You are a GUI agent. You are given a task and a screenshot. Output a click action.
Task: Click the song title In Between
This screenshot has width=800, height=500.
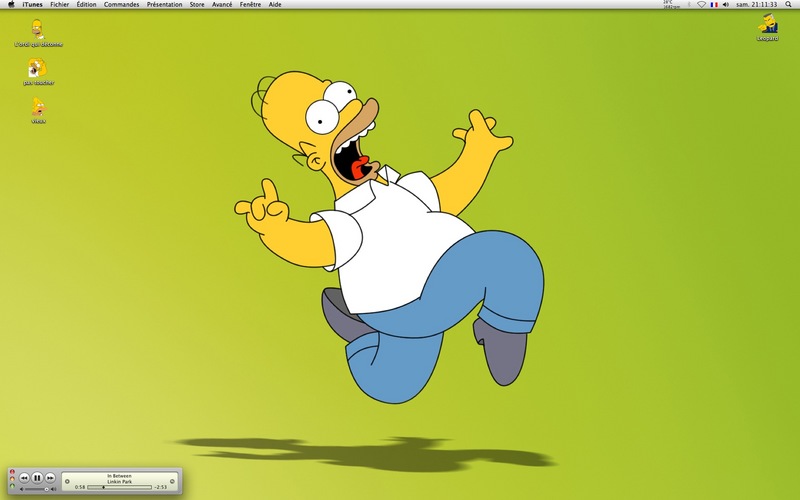(119, 476)
